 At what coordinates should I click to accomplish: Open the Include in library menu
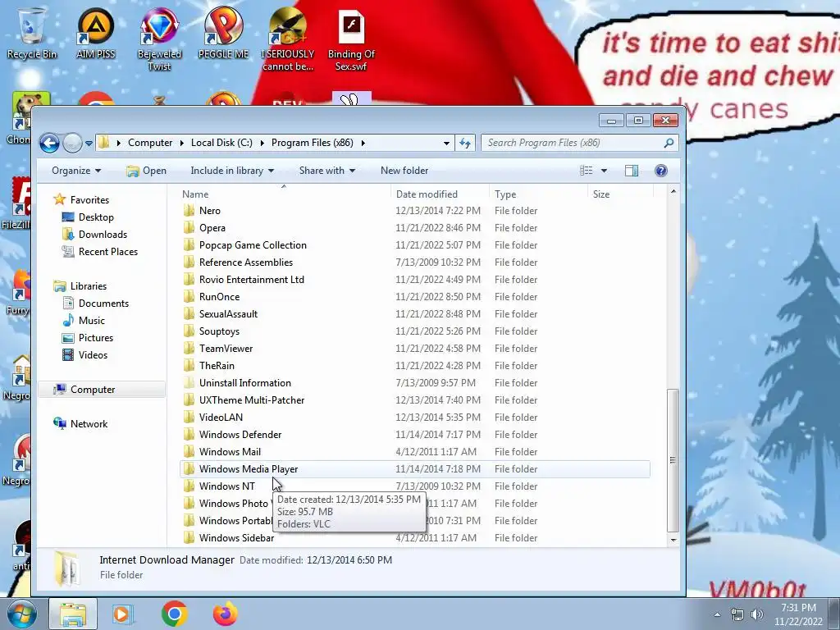(232, 171)
